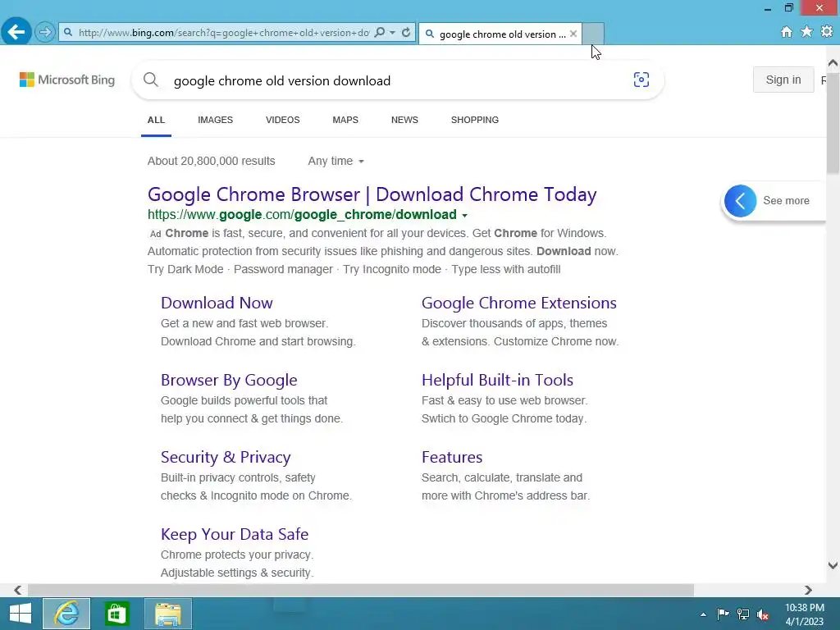Click the address bar search magnifier icon
This screenshot has width=840, height=630.
379,33
